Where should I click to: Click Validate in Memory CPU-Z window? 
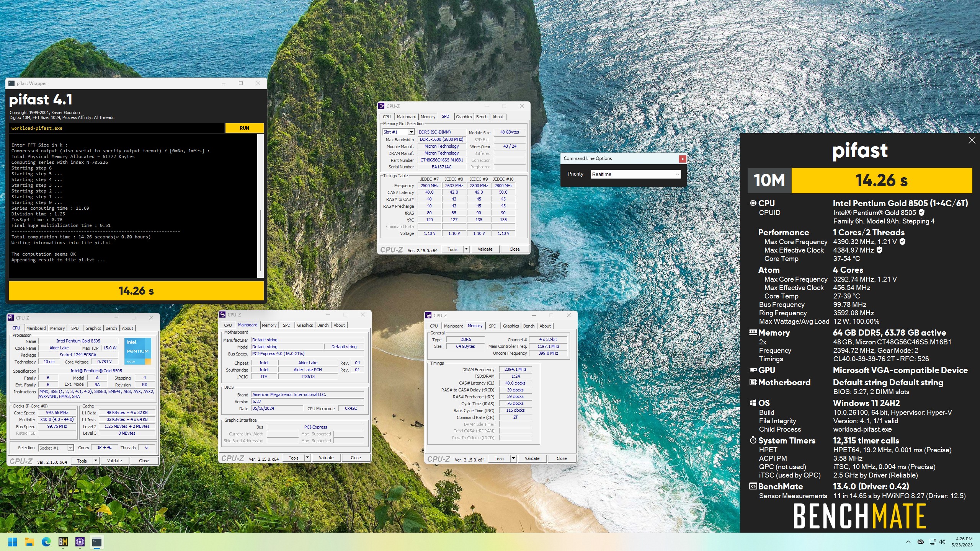(532, 459)
